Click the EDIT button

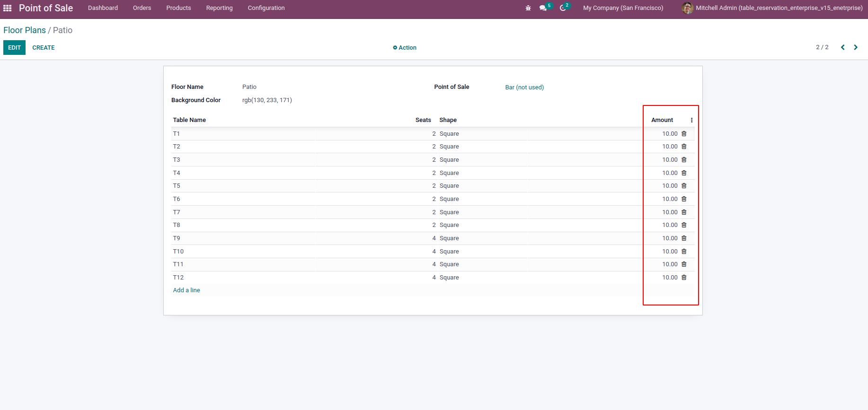14,48
